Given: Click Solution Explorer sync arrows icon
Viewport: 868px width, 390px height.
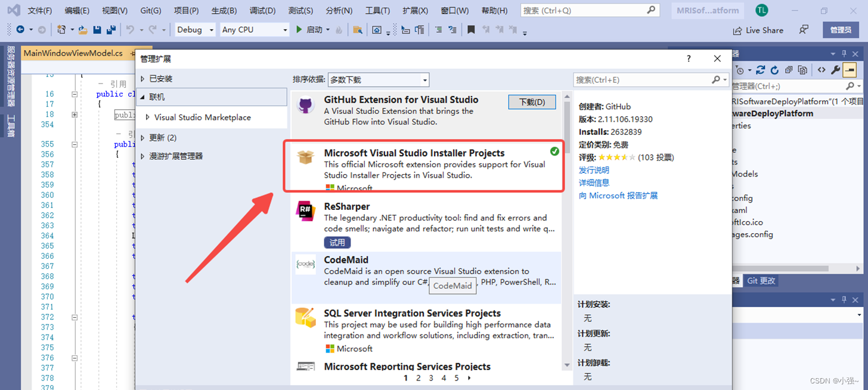Looking at the screenshot, I should 761,70.
